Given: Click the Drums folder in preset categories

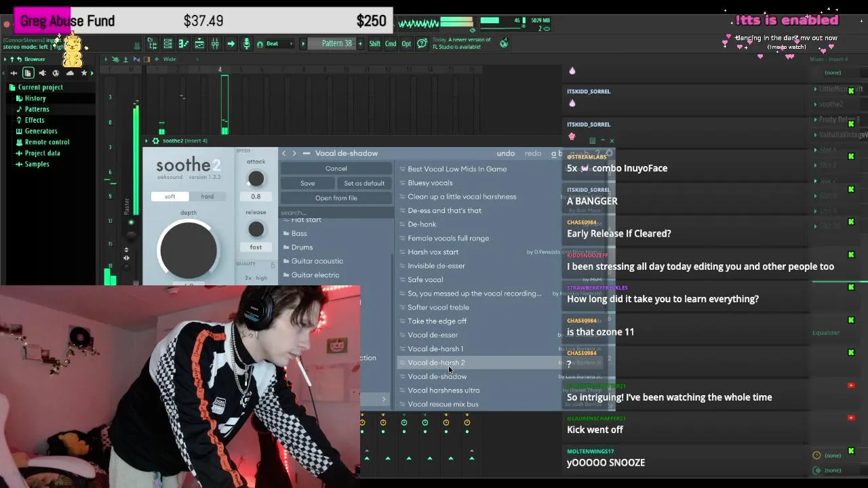Looking at the screenshot, I should [302, 247].
